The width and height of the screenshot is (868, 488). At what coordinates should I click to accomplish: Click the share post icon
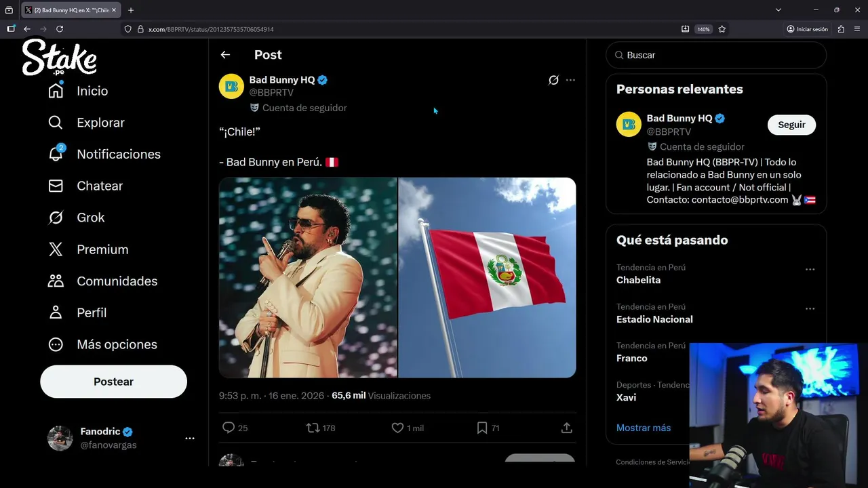pos(567,428)
